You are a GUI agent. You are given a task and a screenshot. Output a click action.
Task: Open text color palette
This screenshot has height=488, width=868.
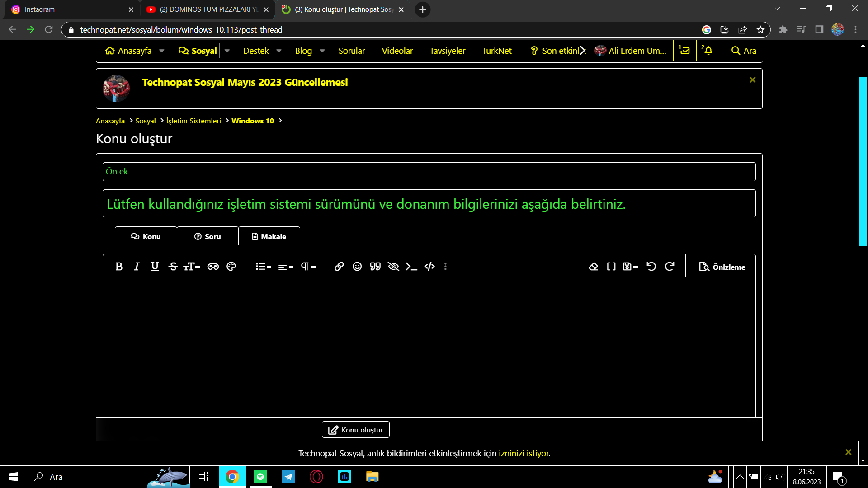(231, 267)
